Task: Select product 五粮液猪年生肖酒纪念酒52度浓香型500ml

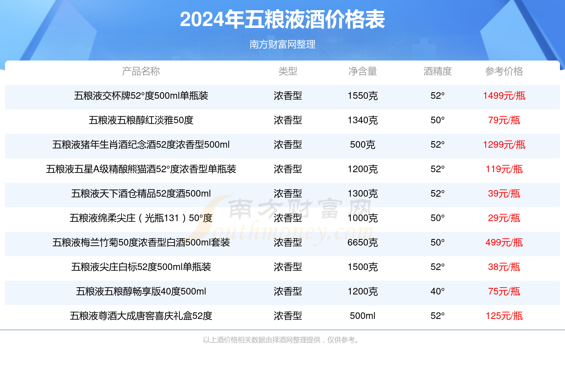Action: click(x=141, y=145)
